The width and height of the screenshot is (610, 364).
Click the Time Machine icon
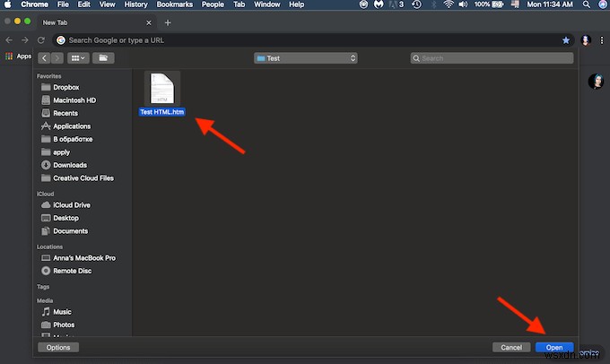pos(416,4)
